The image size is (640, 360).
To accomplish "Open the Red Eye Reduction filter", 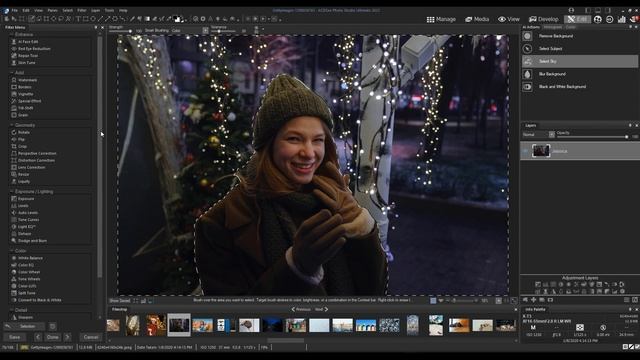I will point(34,49).
